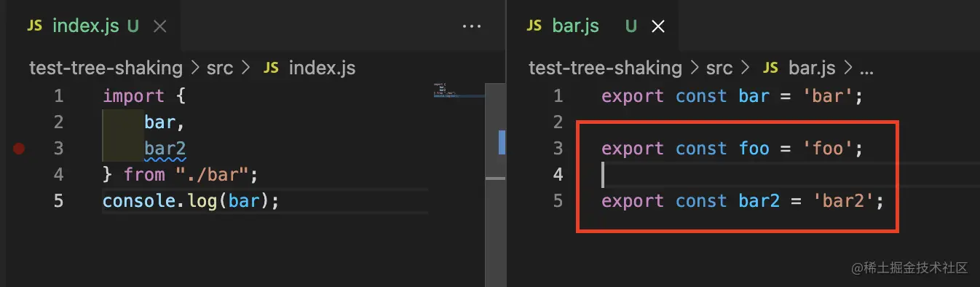Click line number 5 in bar.js
The height and width of the screenshot is (287, 980).
pyautogui.click(x=558, y=201)
